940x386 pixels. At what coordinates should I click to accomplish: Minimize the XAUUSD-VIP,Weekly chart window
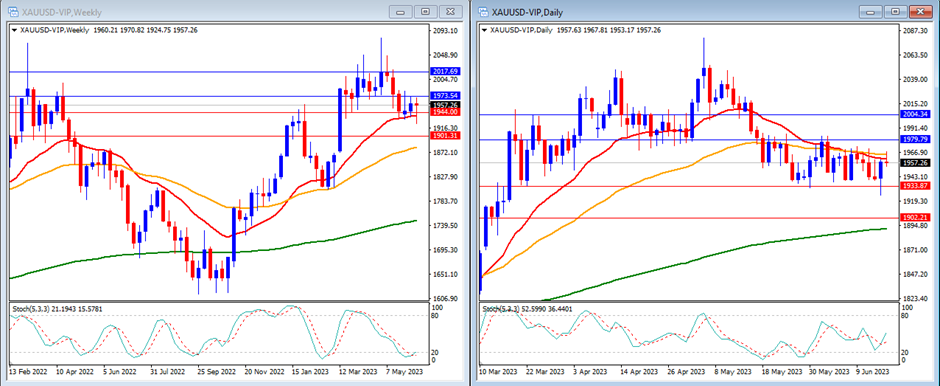coord(401,11)
